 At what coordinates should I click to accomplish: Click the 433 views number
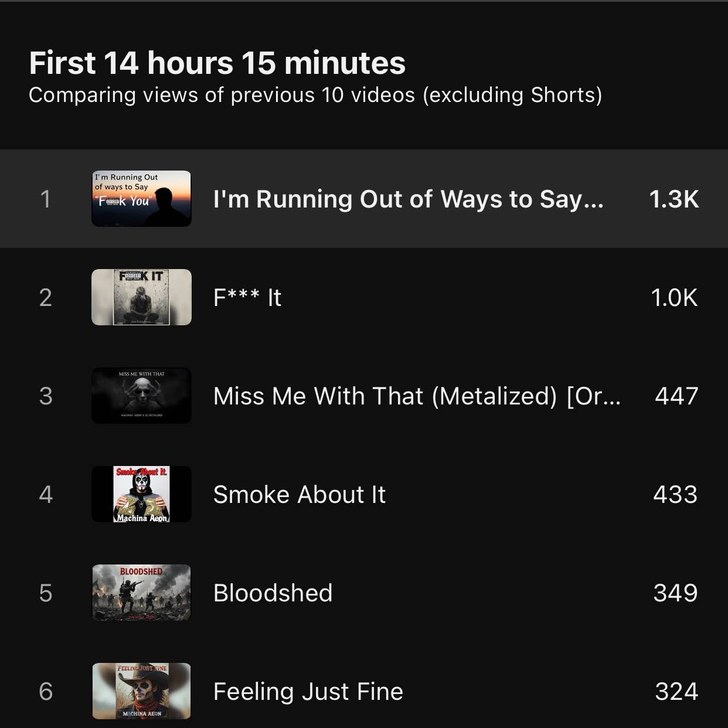coord(675,495)
